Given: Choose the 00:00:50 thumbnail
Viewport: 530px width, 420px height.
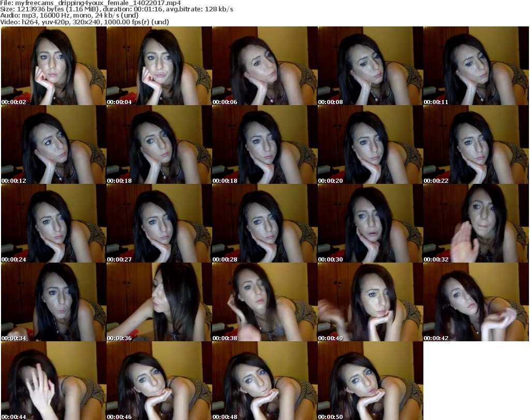Looking at the screenshot, I should [x=371, y=381].
